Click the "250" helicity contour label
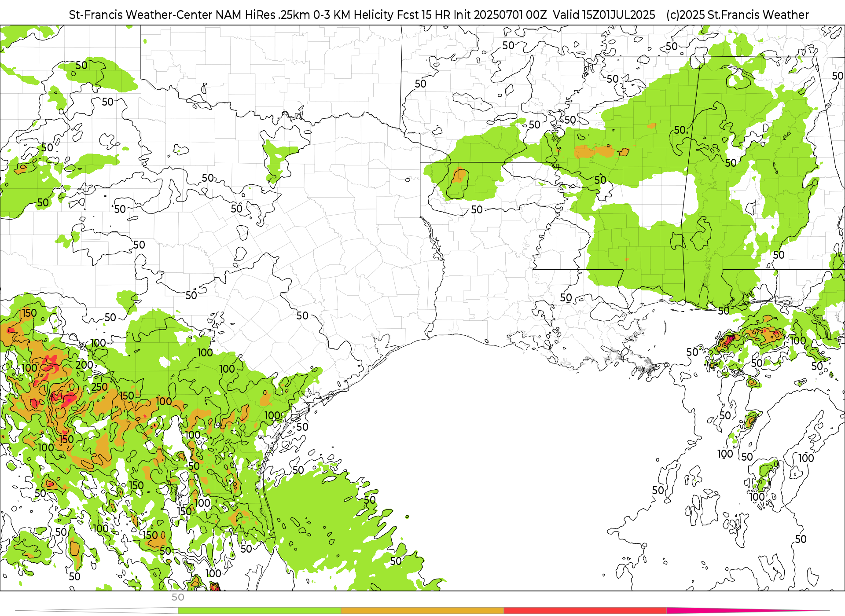The width and height of the screenshot is (845, 616). coord(99,387)
